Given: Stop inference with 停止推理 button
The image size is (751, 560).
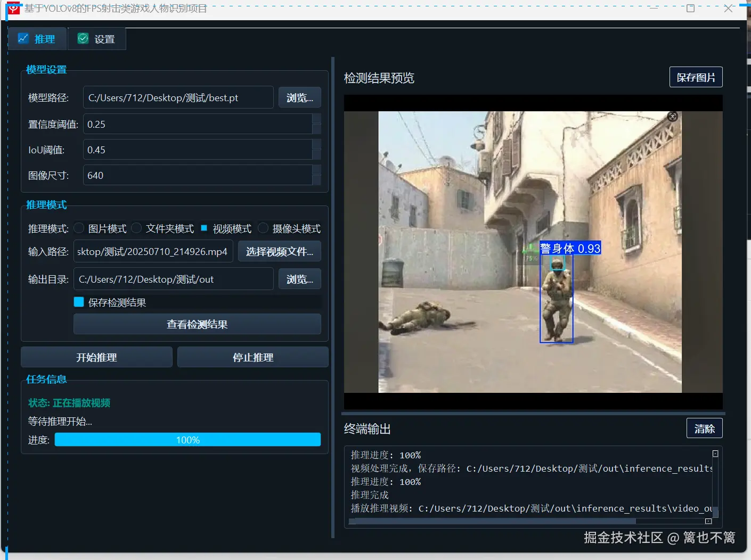Looking at the screenshot, I should point(253,357).
